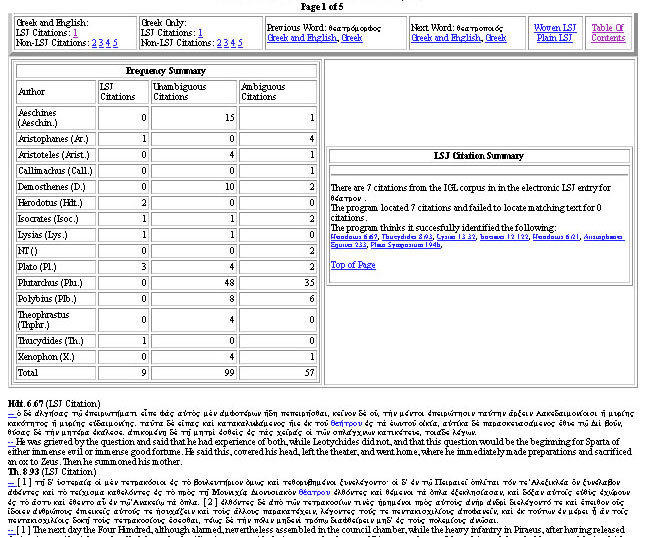Select the 'Herodotus (Hdt.)' author cell
The image size is (646, 537).
(56, 203)
